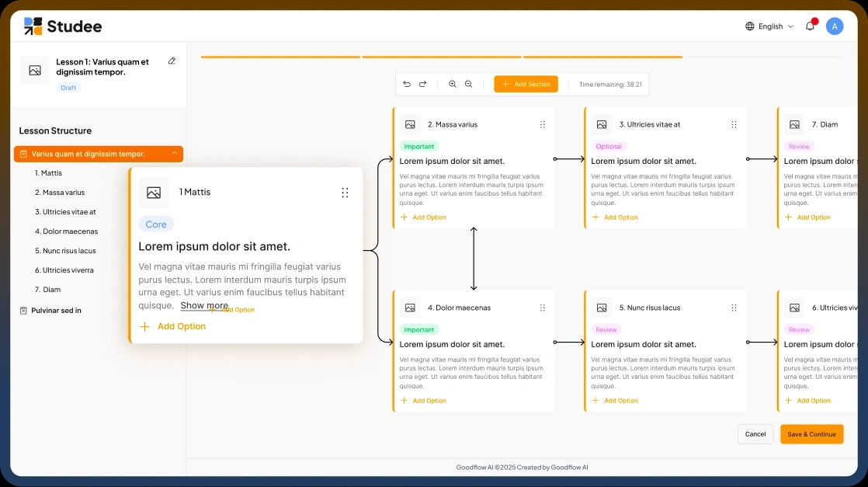Open the English language dropdown
Image resolution: width=868 pixels, height=487 pixels.
coord(769,26)
